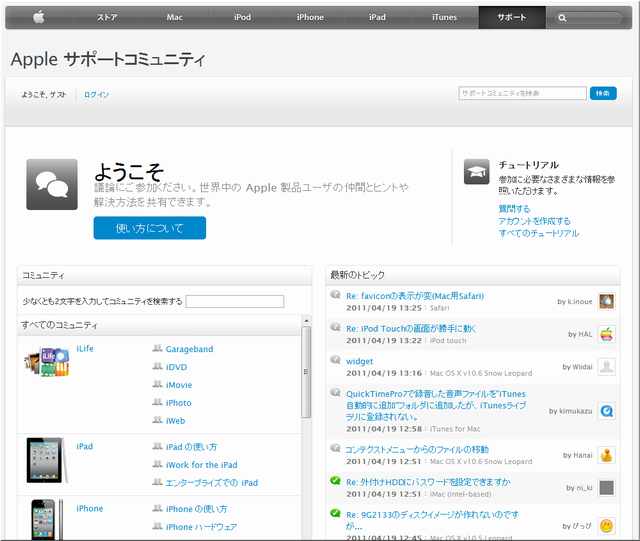This screenshot has height=541, width=640.
Task: Open the すべてのチュートリアル link
Action: point(539,233)
